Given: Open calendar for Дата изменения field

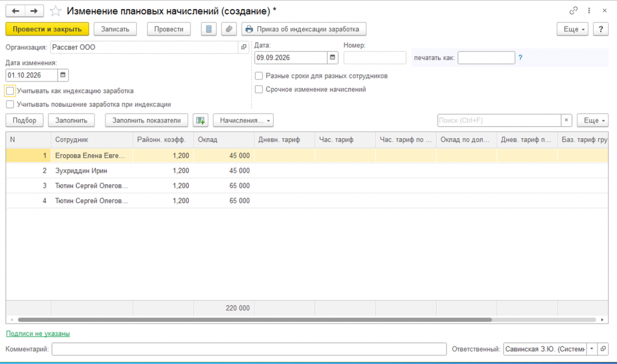Looking at the screenshot, I should click(63, 75).
